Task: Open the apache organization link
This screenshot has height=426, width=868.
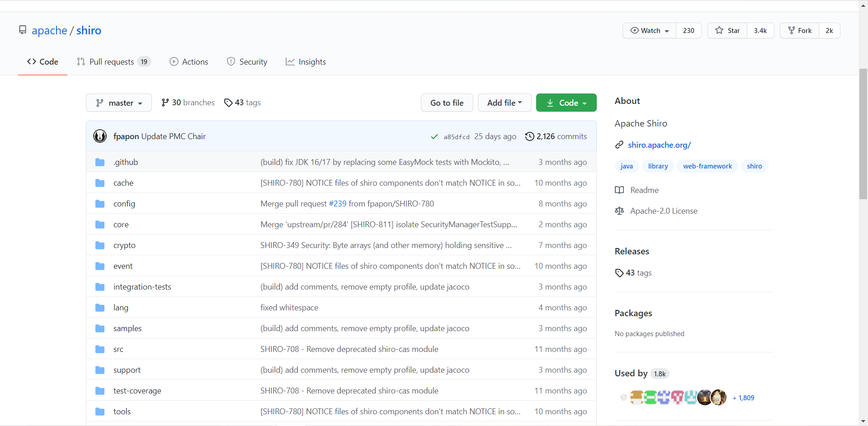Action: click(x=49, y=30)
